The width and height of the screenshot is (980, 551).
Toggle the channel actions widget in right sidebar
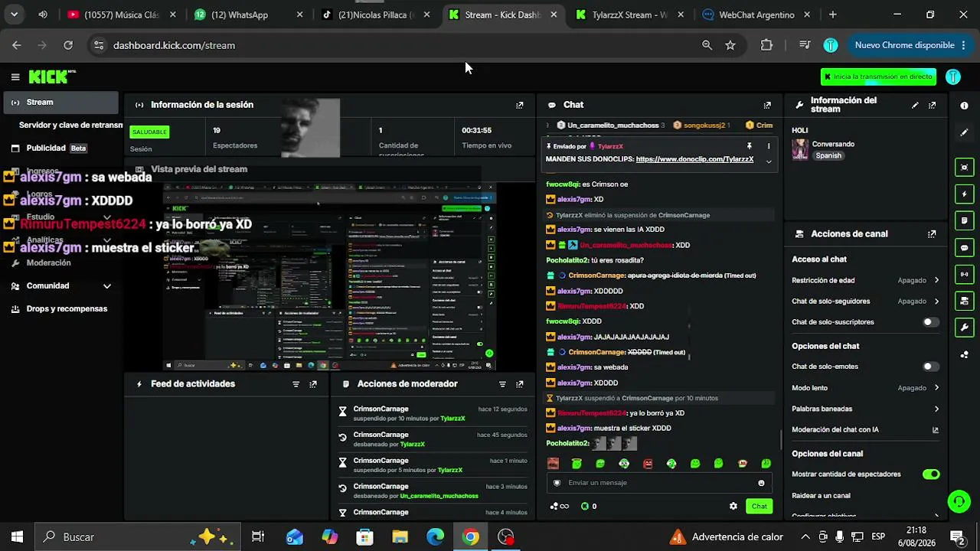tap(964, 301)
